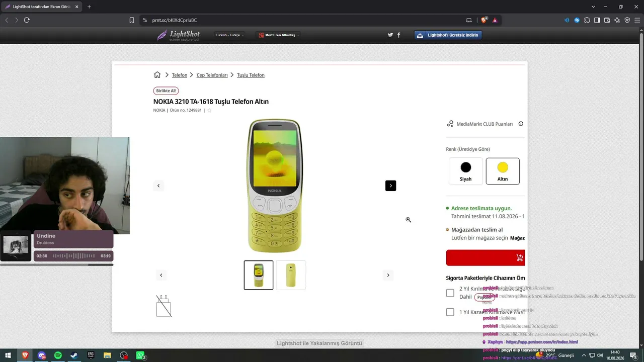The image size is (644, 362).
Task: Share screenshot on Facebook
Action: tap(399, 35)
